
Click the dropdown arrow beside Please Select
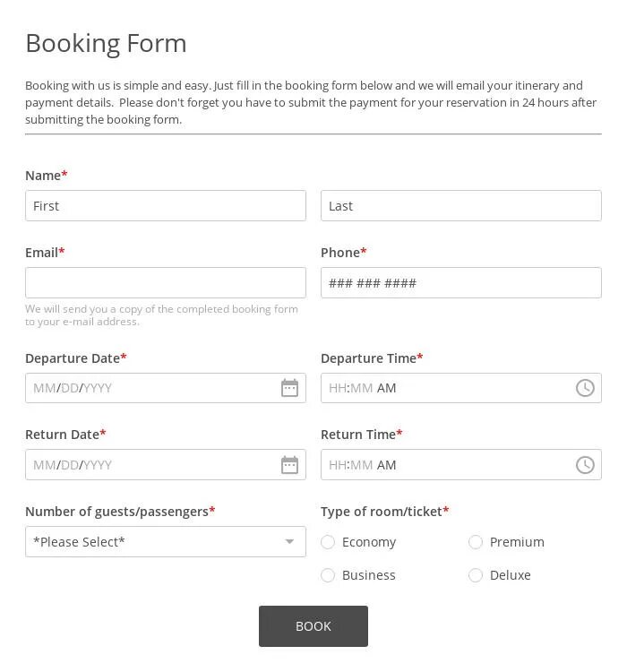tap(289, 542)
